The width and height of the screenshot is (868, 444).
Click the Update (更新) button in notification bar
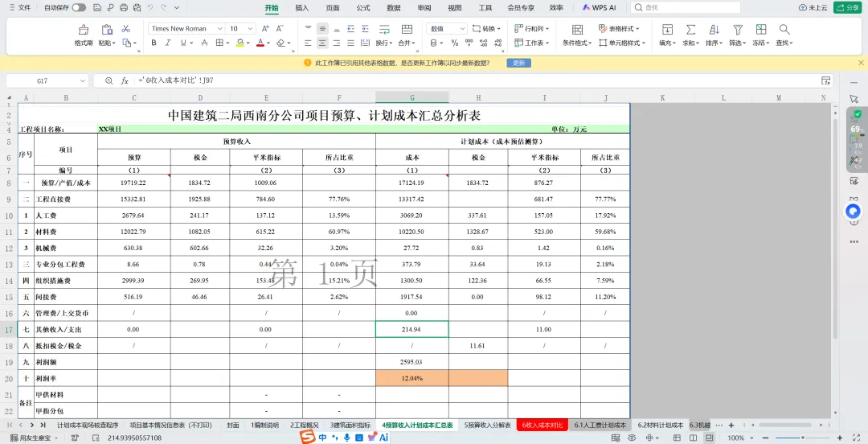pos(518,64)
